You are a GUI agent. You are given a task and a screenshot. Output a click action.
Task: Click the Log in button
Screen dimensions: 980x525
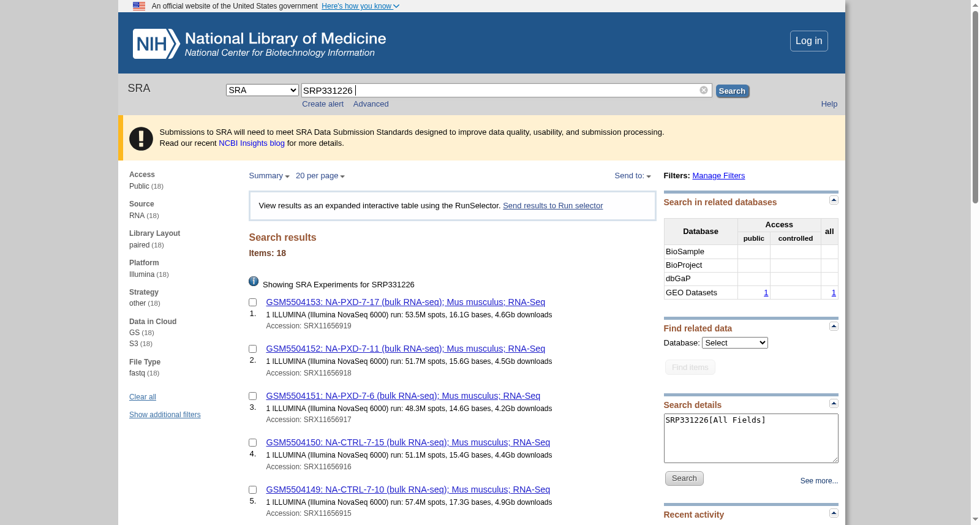click(x=809, y=41)
